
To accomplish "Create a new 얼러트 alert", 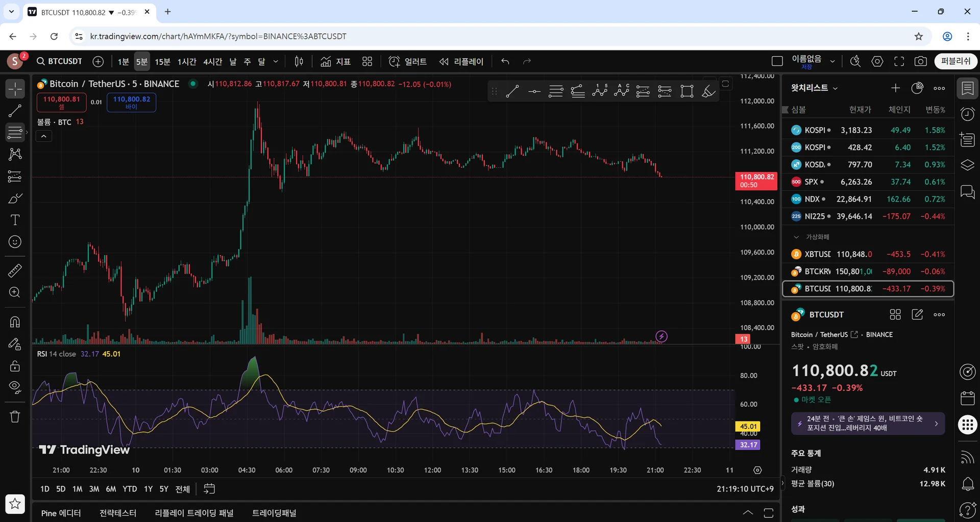I will pos(408,62).
